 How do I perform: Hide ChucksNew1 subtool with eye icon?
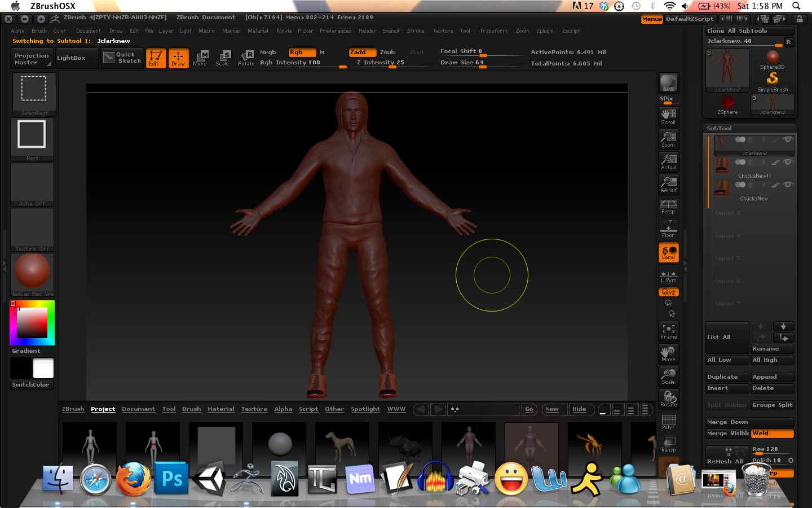point(788,163)
